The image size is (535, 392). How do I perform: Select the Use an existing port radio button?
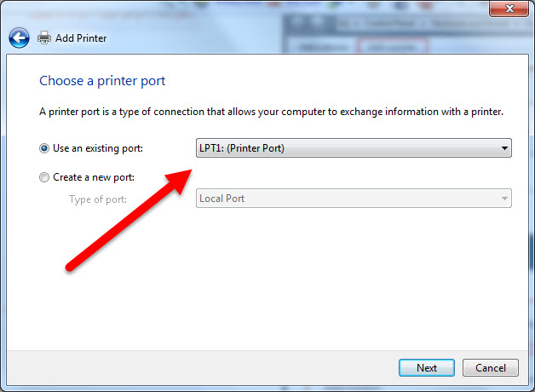tap(44, 148)
